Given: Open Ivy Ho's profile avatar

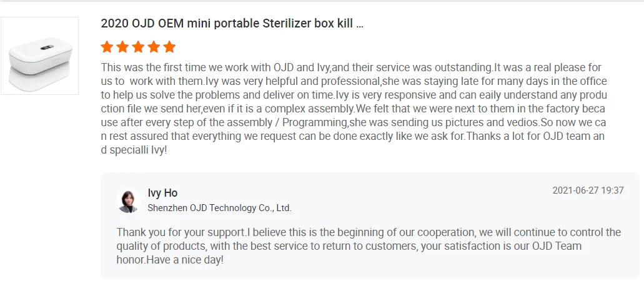Looking at the screenshot, I should tap(129, 200).
